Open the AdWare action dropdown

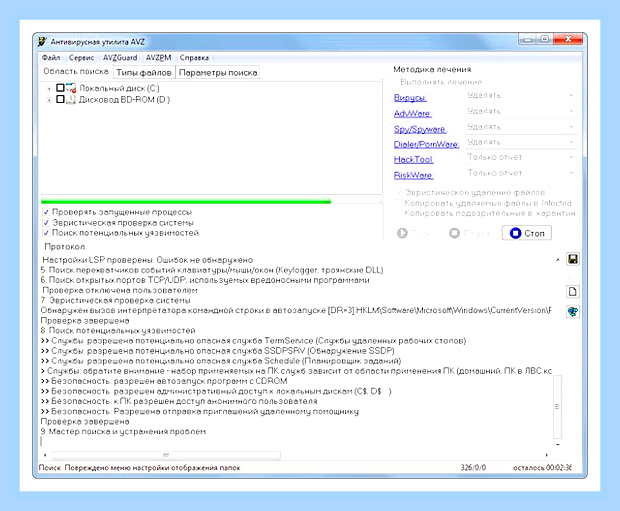pyautogui.click(x=520, y=111)
